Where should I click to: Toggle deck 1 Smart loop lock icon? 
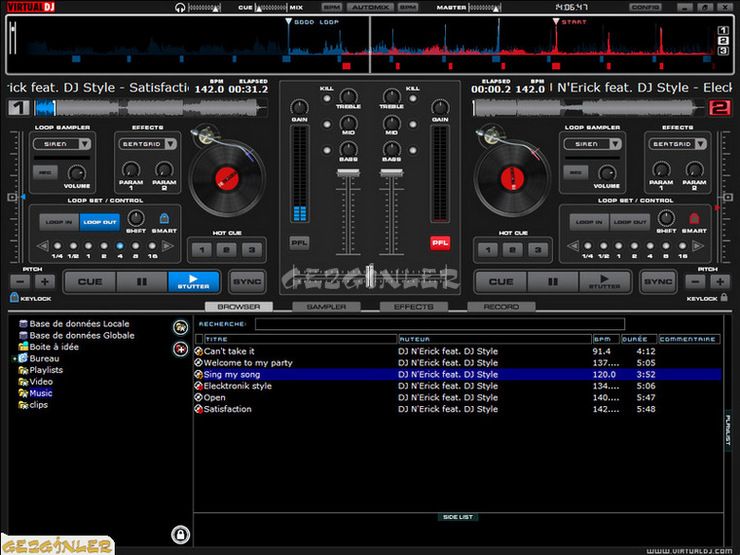[x=164, y=218]
